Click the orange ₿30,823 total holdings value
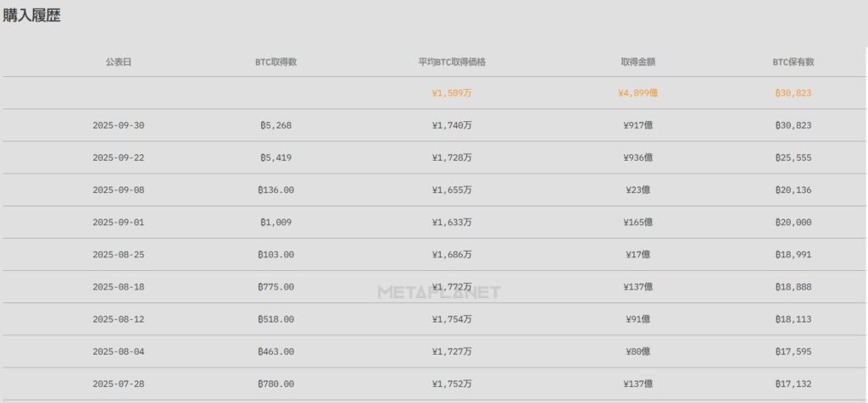868x403 pixels. coord(793,93)
